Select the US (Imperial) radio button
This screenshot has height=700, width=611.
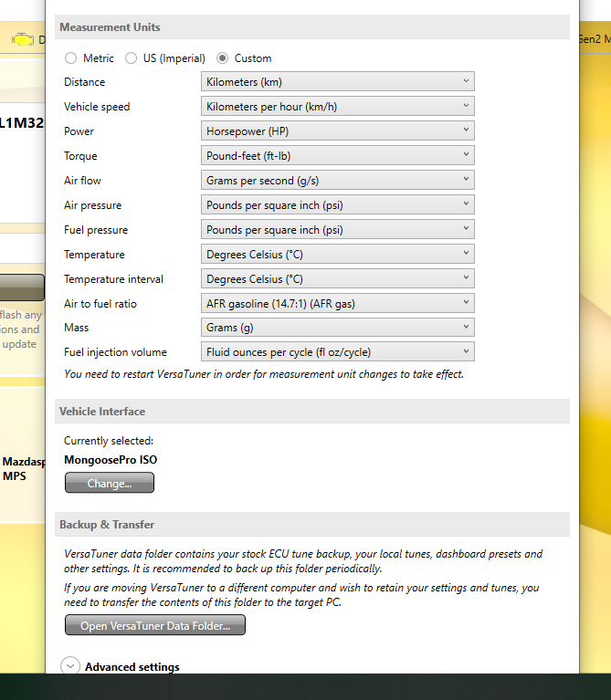[131, 58]
